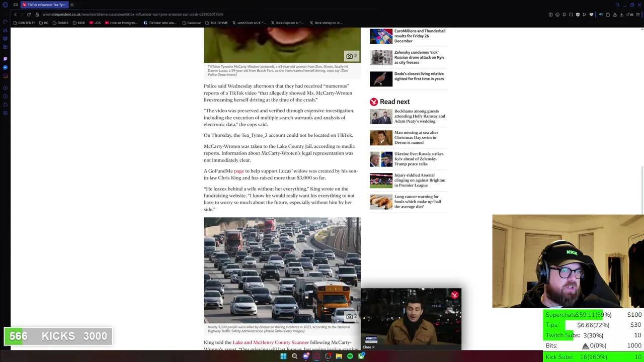Open the TikToker who alle... bookmark
Viewport: 644px width, 362px height.
(x=160, y=23)
